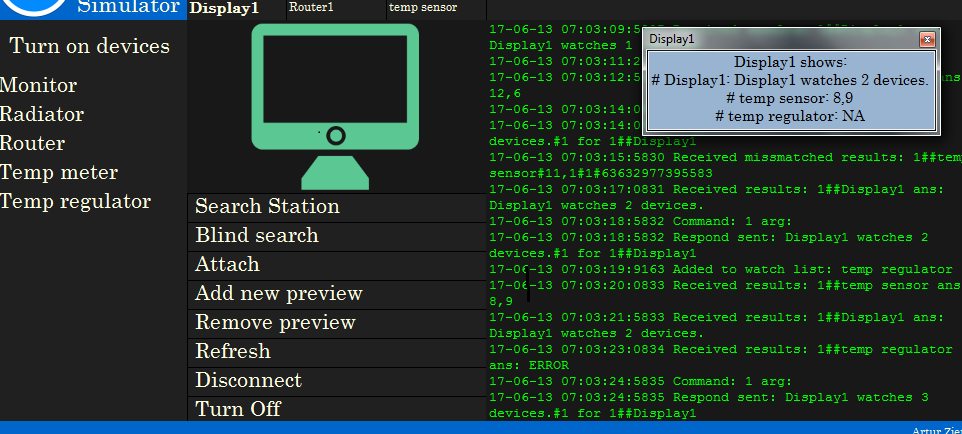Turn on the Radiator device
Image resolution: width=962 pixels, height=434 pixels.
[x=42, y=115]
